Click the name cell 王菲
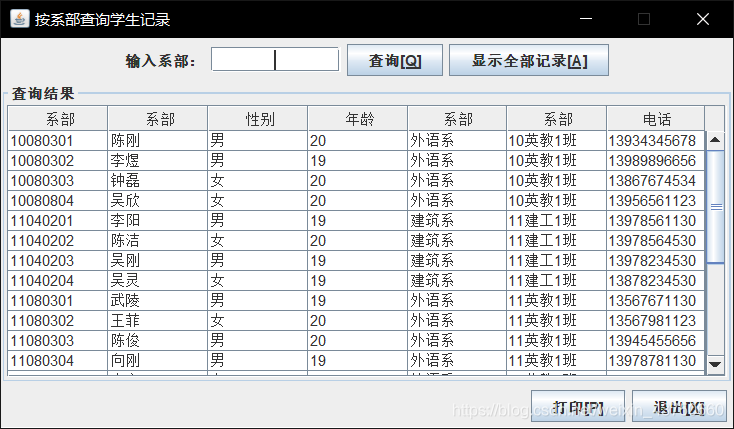The image size is (734, 429). [158, 321]
